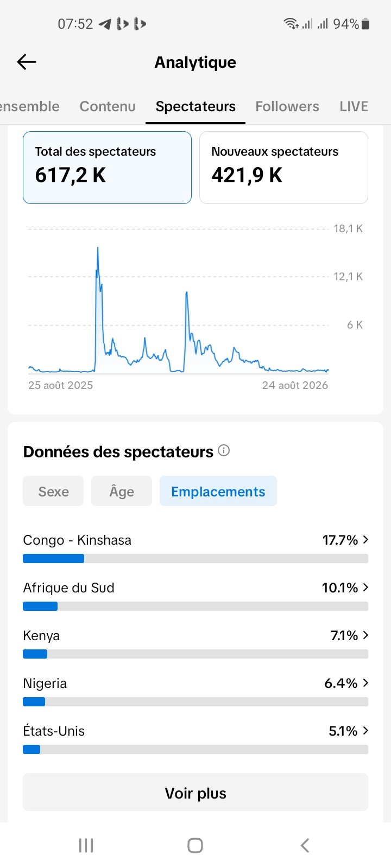Tap the Android recent apps icon
Viewport: 391px width, 868px height.
point(86,845)
